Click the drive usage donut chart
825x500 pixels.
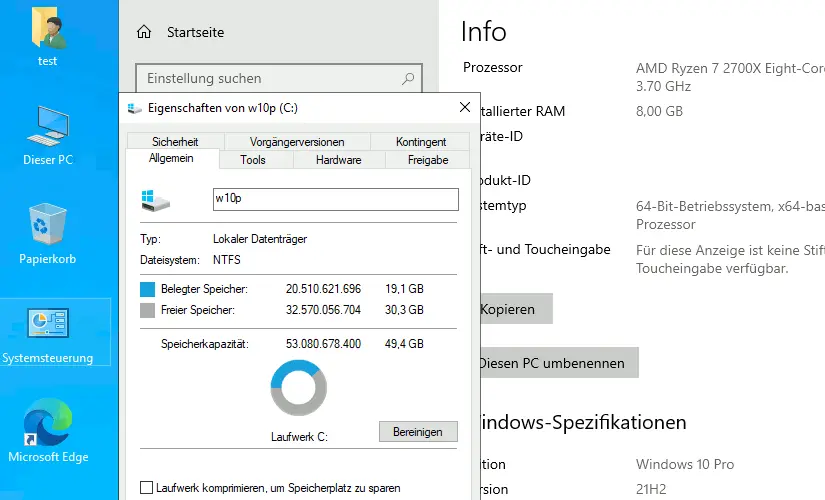coord(299,388)
